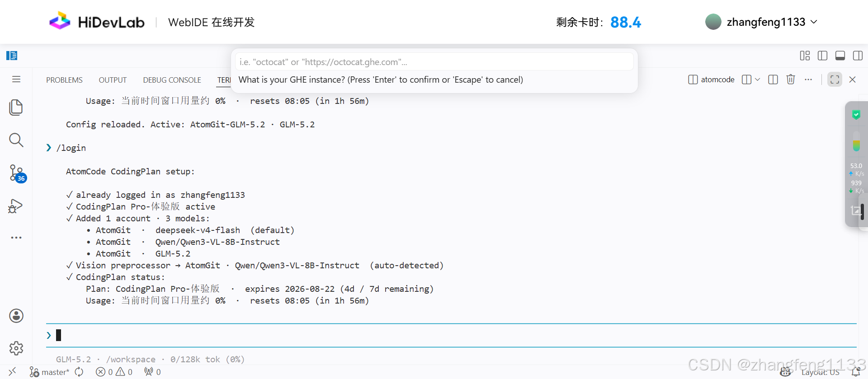Click remaining card hours value 88.4
The height and width of the screenshot is (379, 868).
[x=626, y=22]
